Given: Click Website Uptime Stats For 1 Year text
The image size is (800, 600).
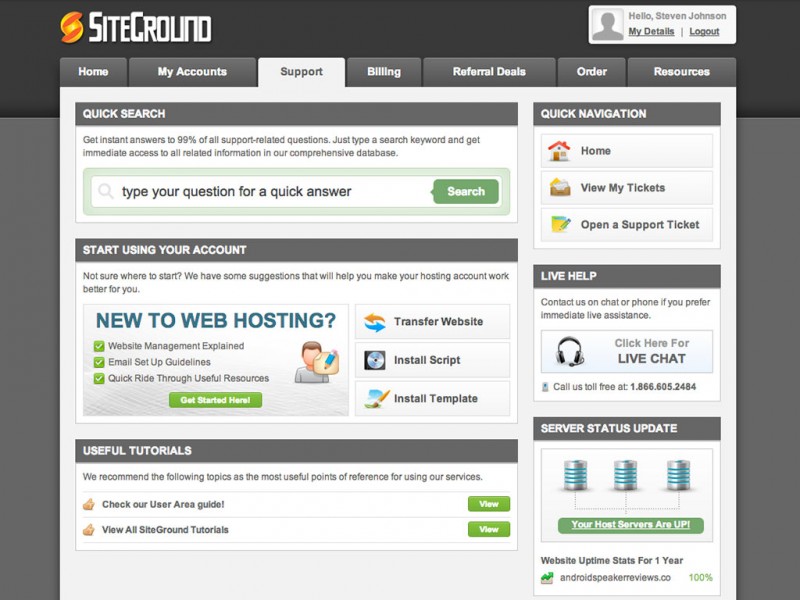Looking at the screenshot, I should pyautogui.click(x=612, y=560).
